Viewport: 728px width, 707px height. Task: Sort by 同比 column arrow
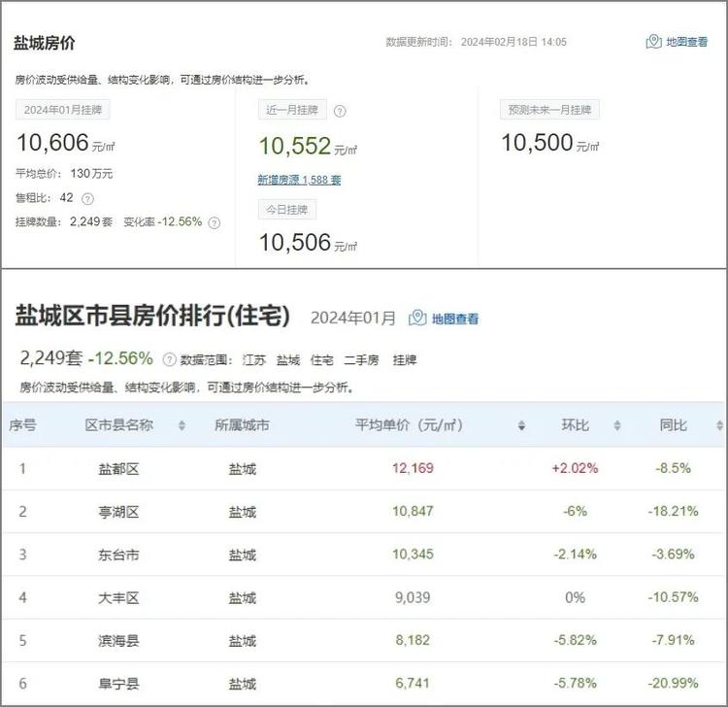coord(719,425)
